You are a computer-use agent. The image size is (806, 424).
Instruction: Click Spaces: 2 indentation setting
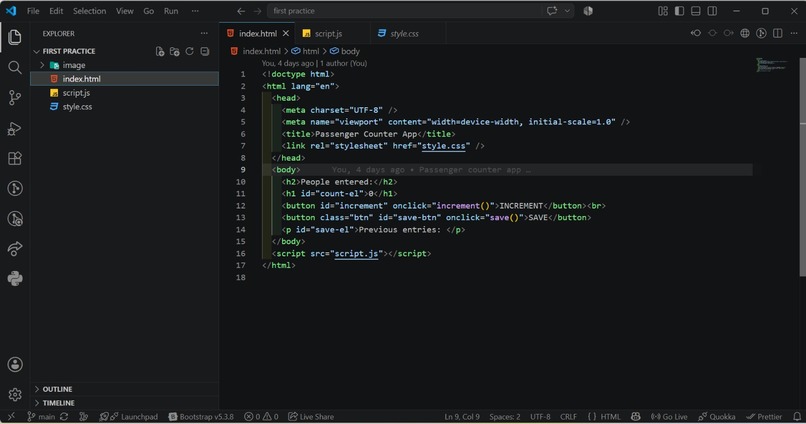(x=504, y=417)
